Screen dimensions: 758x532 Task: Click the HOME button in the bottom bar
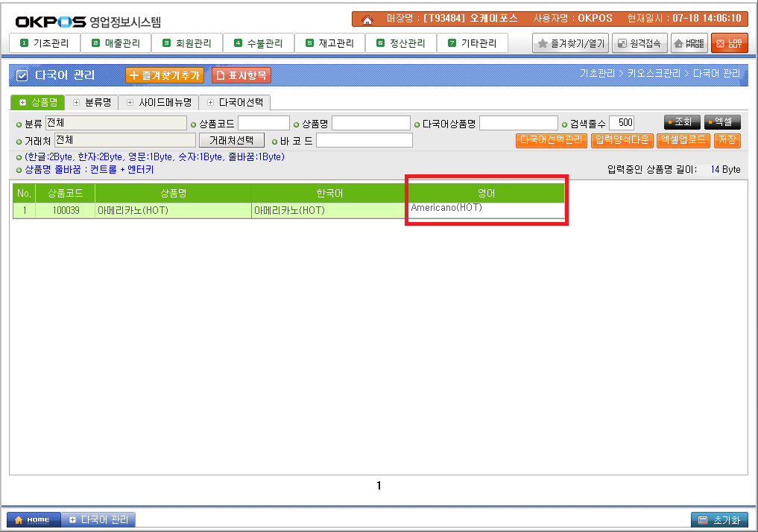pos(32,519)
